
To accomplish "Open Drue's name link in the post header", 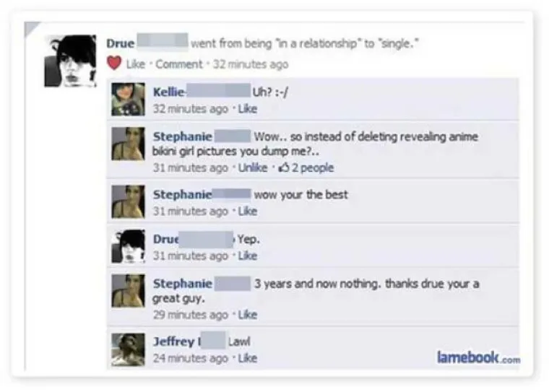I will coord(121,43).
